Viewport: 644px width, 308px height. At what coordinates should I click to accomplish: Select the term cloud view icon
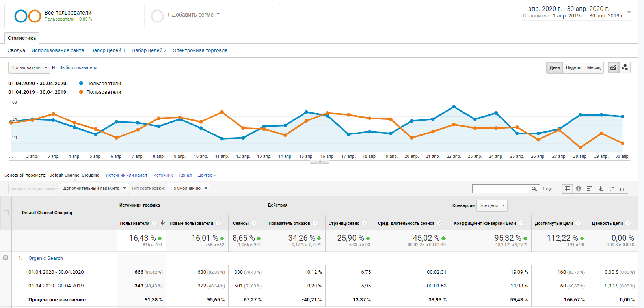coord(611,189)
